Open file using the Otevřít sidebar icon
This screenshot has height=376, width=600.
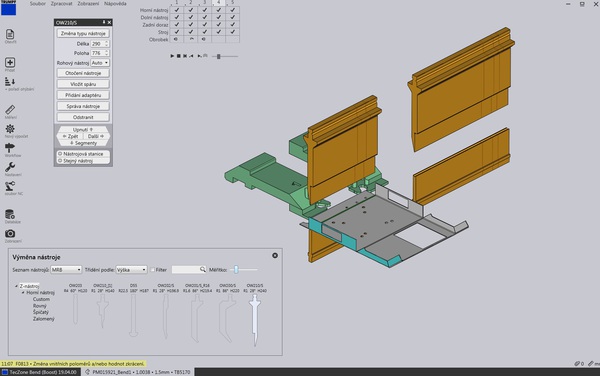pos(10,34)
